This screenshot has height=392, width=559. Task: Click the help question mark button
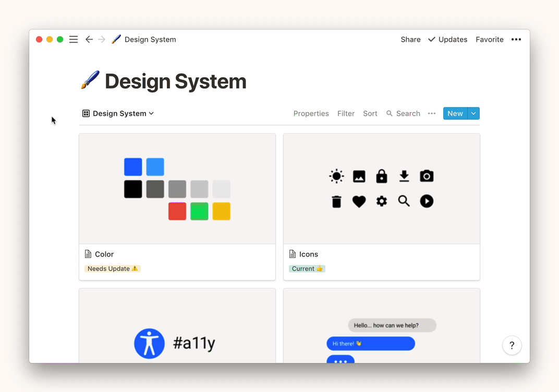[x=512, y=345]
